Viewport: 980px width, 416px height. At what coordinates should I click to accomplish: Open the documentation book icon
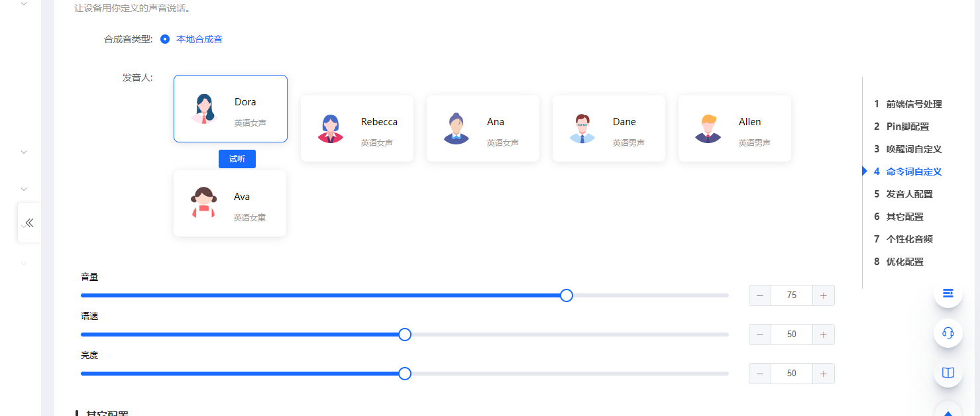coord(948,372)
